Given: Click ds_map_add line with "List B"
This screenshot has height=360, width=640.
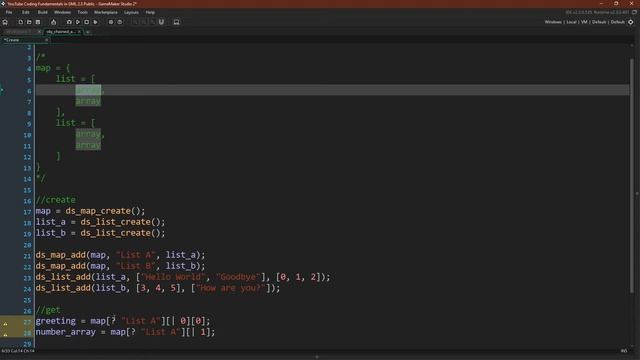Looking at the screenshot, I should (120, 266).
